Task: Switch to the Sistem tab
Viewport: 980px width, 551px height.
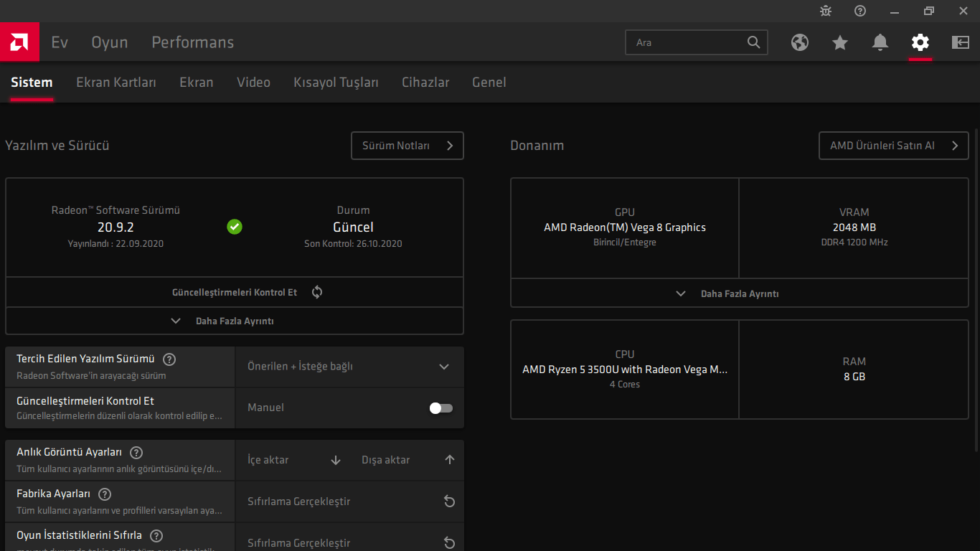Action: tap(32, 83)
